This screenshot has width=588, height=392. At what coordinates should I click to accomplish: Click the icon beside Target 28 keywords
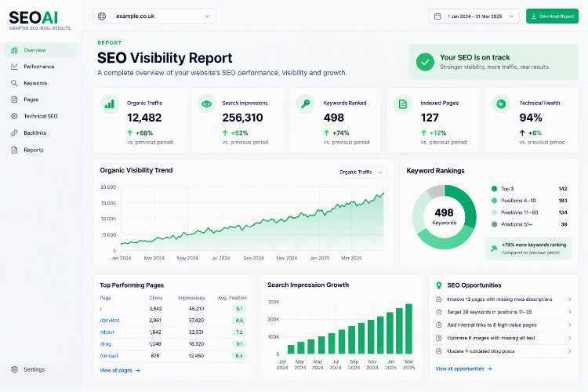click(439, 312)
